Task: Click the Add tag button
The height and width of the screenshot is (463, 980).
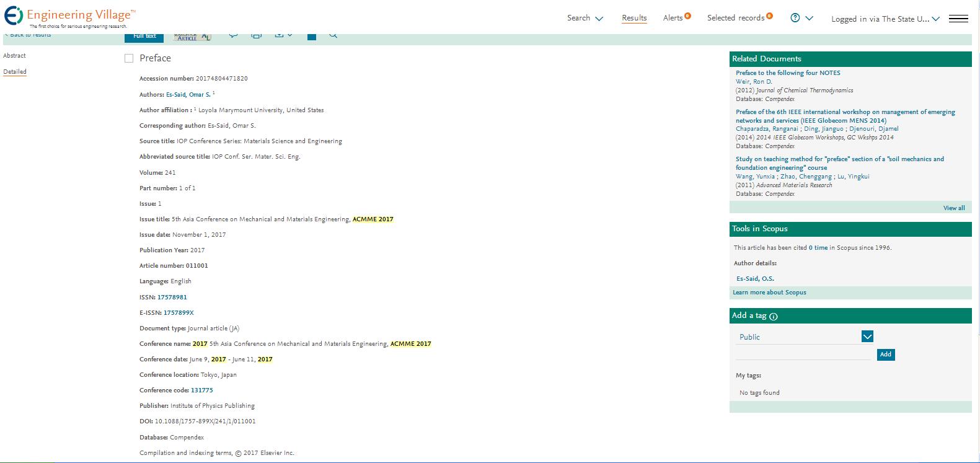Action: coord(886,355)
